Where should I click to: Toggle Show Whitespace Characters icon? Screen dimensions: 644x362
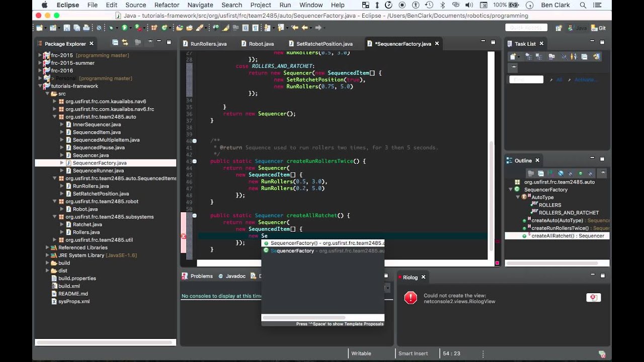pyautogui.click(x=255, y=28)
